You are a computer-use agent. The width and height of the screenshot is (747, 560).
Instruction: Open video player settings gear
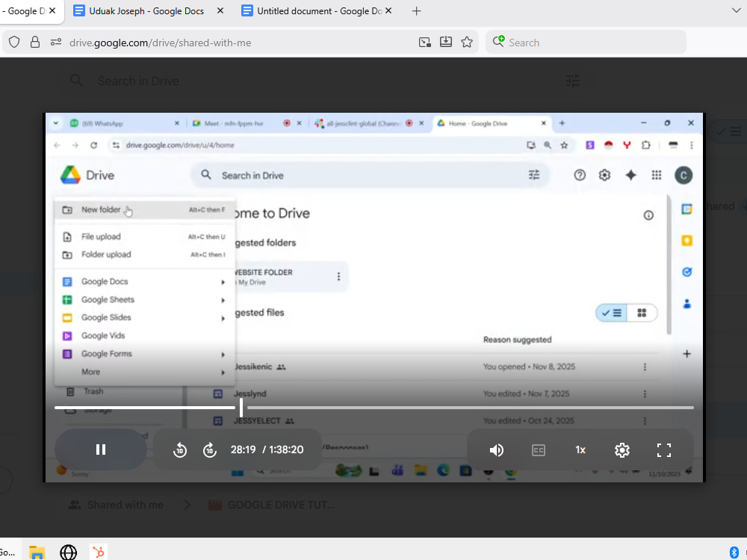(622, 450)
